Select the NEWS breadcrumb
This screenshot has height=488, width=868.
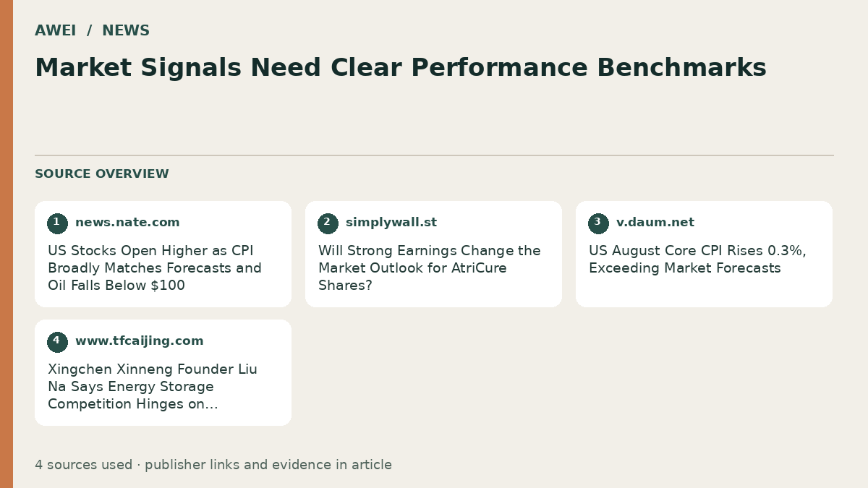coord(126,30)
